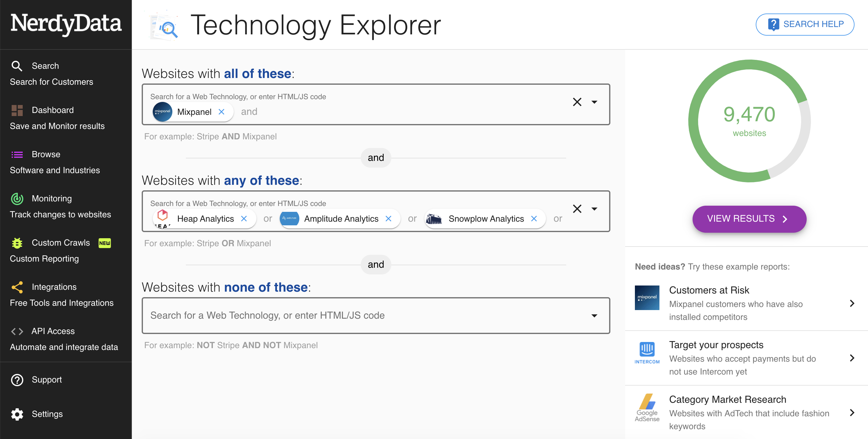Image resolution: width=868 pixels, height=439 pixels.
Task: Select Search for Customers menu item
Action: [52, 82]
